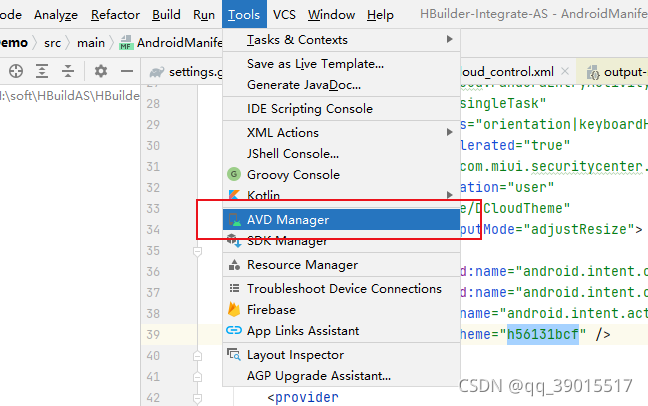This screenshot has width=648, height=406.
Task: Expand Tasks & Contexts submenu arrow
Action: point(449,39)
